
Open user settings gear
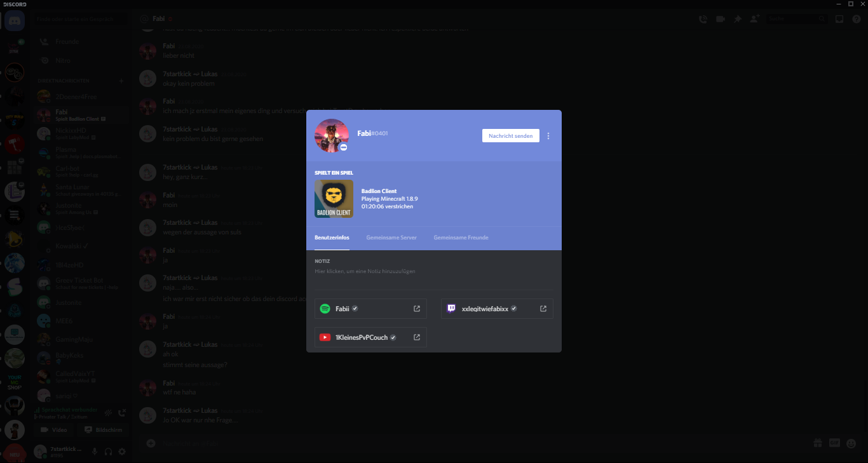(x=122, y=452)
